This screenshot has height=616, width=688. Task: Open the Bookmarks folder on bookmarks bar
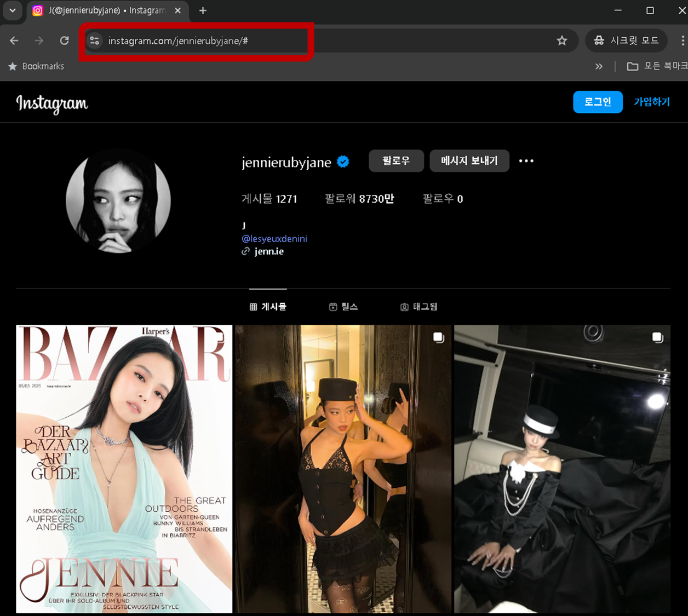pyautogui.click(x=36, y=66)
